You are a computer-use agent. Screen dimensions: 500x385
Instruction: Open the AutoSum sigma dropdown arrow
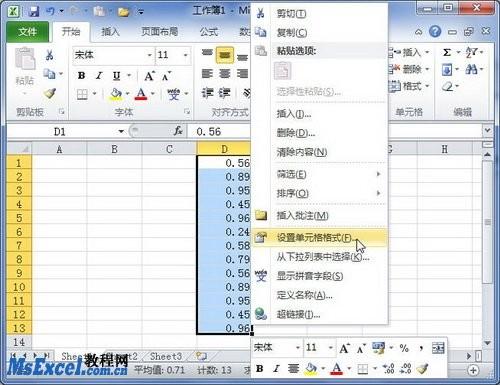click(459, 52)
